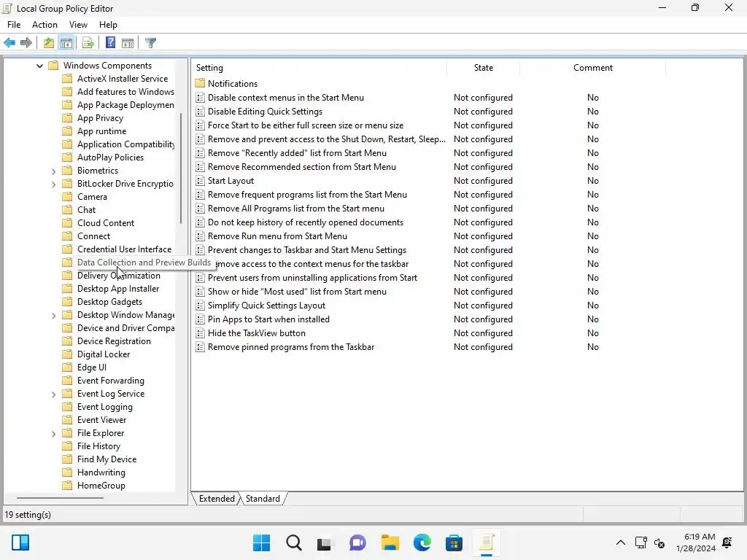Select Disable Editing Quick Settings policy
Viewport: 747px width, 560px height.
point(265,112)
